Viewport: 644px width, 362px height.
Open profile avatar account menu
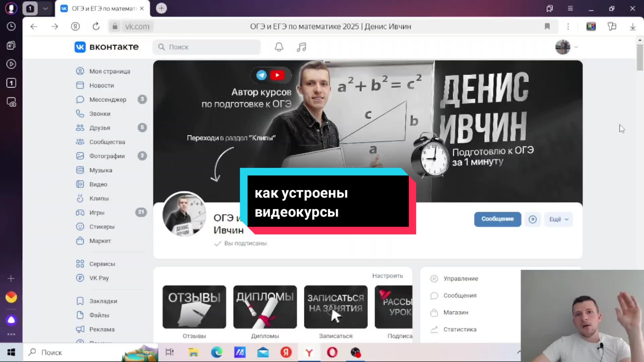click(x=566, y=47)
